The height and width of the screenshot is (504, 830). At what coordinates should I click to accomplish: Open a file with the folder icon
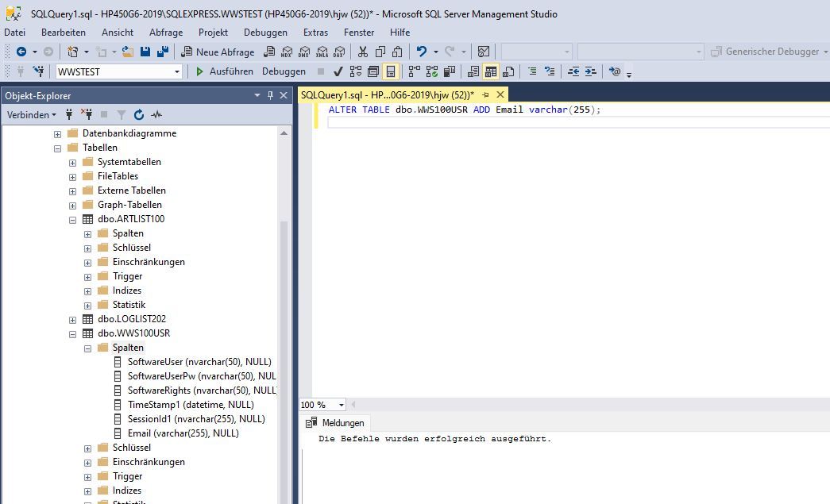click(128, 52)
